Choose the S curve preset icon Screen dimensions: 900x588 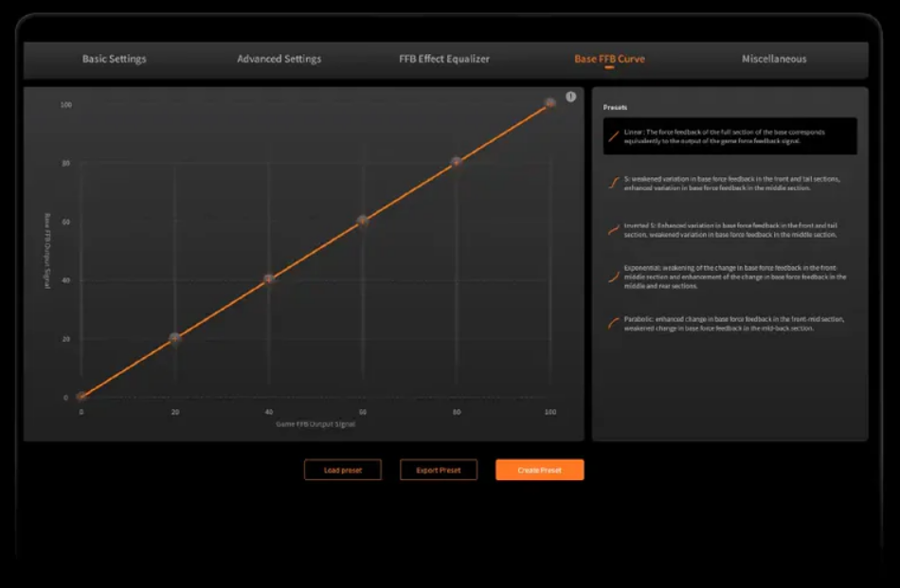pyautogui.click(x=614, y=183)
